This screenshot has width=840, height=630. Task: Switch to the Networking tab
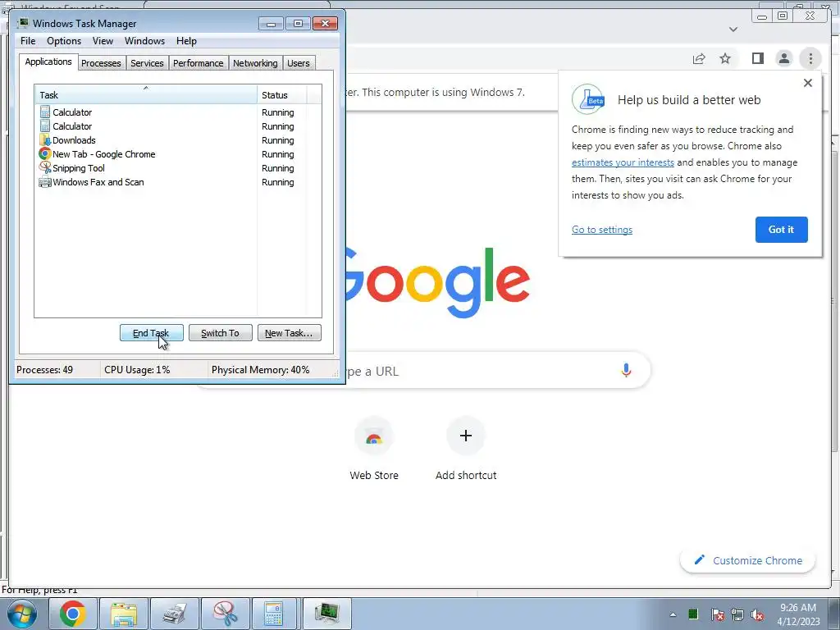(x=255, y=63)
